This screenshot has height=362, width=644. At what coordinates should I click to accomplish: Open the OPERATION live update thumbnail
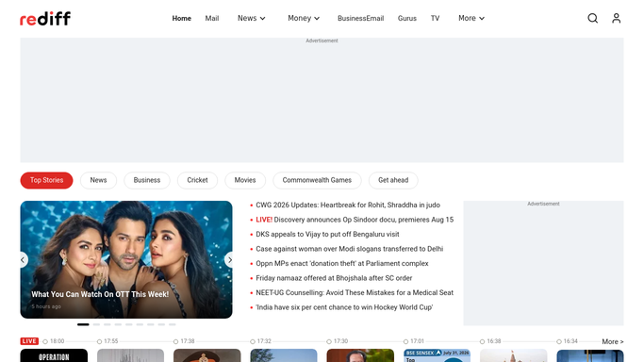[54, 355]
